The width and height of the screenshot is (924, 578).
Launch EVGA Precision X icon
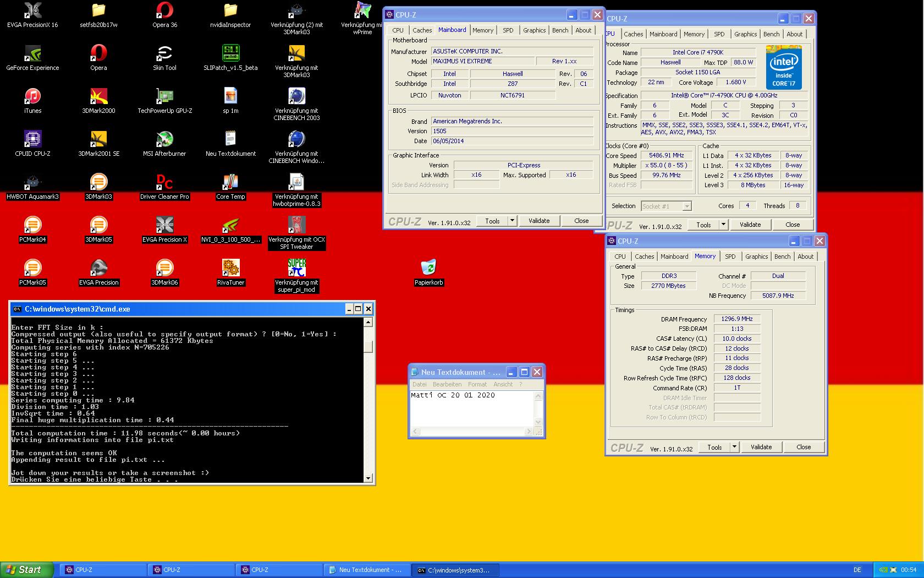(164, 230)
